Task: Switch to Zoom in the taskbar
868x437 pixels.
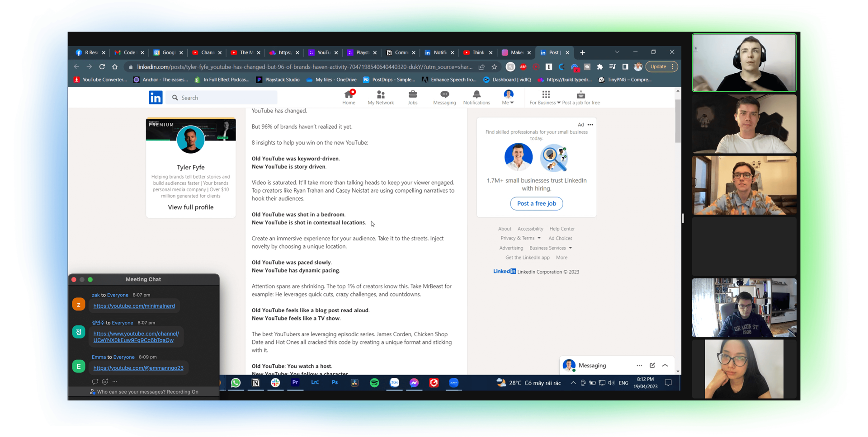Action: point(453,383)
